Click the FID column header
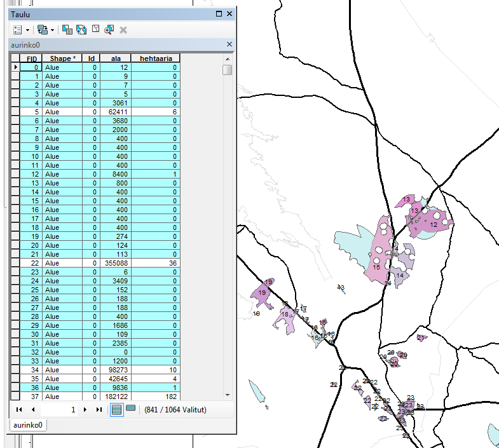 pyautogui.click(x=31, y=58)
